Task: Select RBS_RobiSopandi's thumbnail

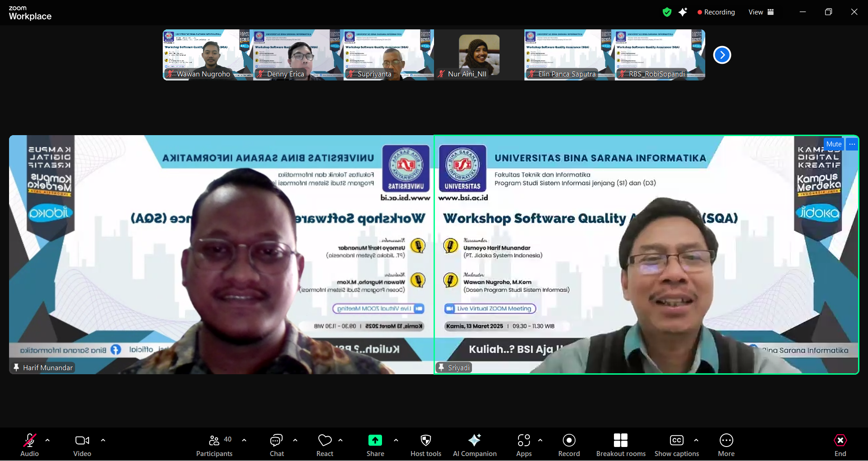Action: pos(660,55)
